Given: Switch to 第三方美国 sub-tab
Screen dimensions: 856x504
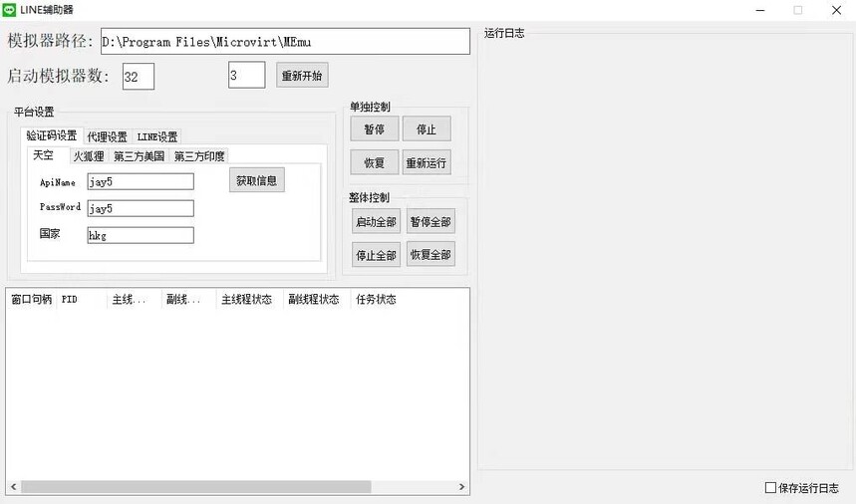Looking at the screenshot, I should [x=139, y=156].
